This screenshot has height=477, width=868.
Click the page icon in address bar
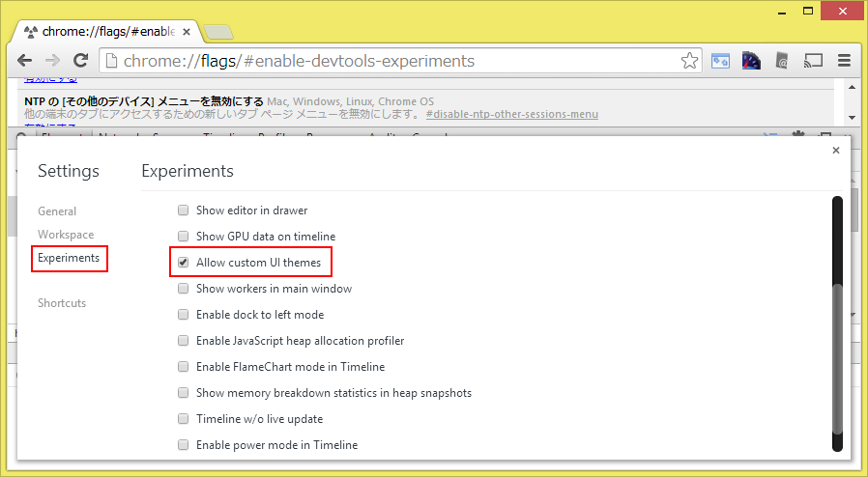coord(111,61)
